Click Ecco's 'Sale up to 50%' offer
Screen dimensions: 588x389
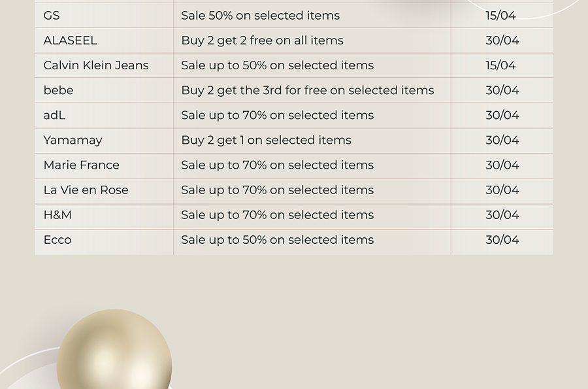pos(278,240)
